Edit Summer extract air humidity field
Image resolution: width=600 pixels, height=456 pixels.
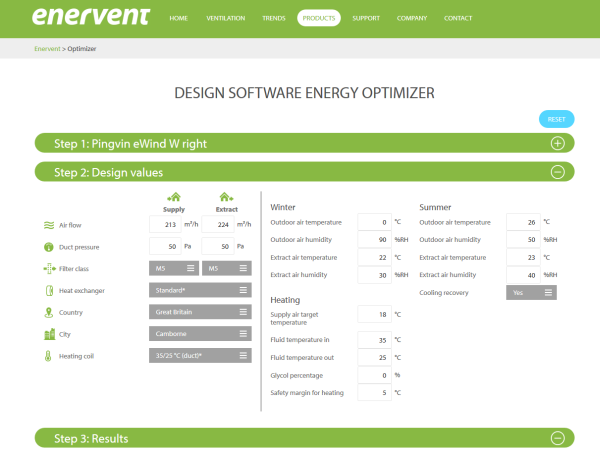click(523, 275)
